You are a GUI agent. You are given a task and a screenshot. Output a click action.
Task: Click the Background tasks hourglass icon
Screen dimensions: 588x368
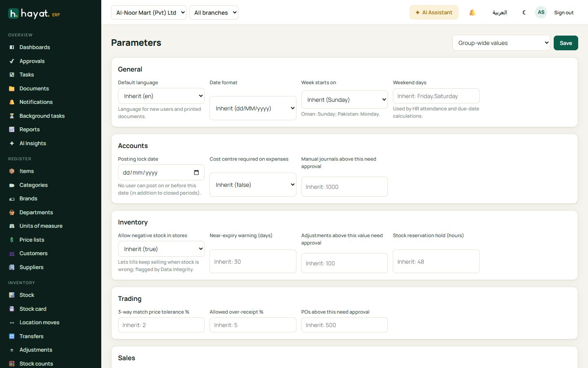pyautogui.click(x=12, y=116)
